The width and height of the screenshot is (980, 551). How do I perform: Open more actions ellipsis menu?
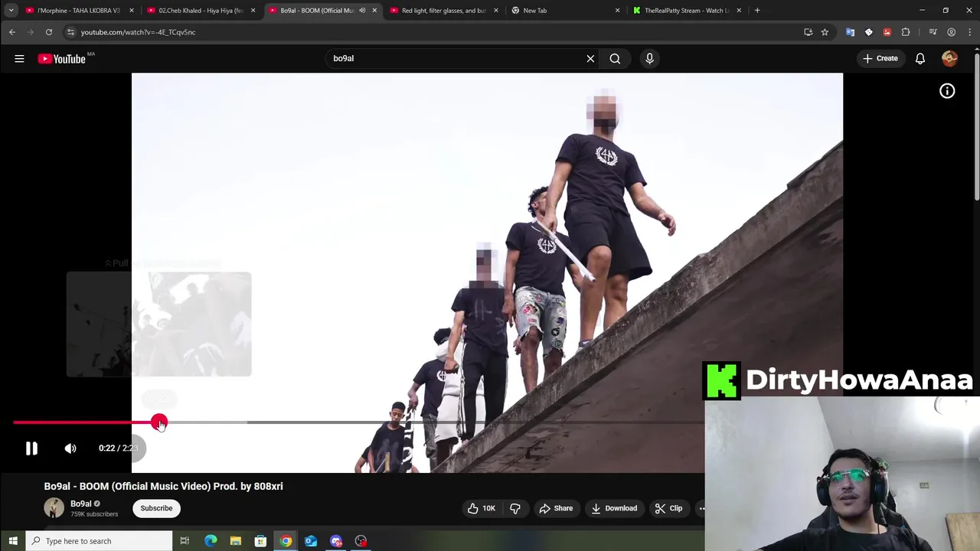701,508
